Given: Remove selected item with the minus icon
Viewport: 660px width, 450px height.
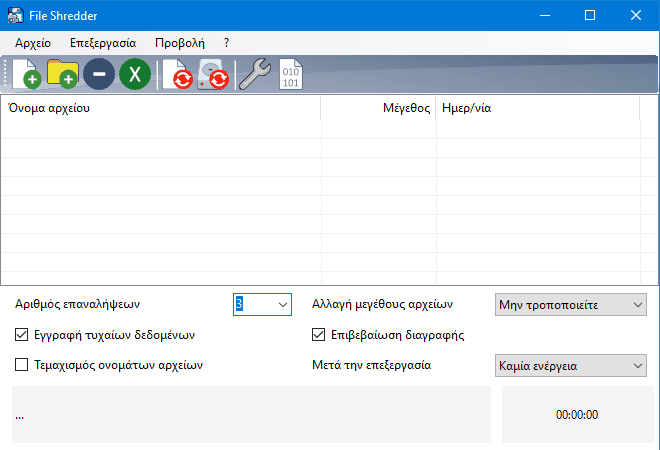Looking at the screenshot, I should pyautogui.click(x=99, y=75).
